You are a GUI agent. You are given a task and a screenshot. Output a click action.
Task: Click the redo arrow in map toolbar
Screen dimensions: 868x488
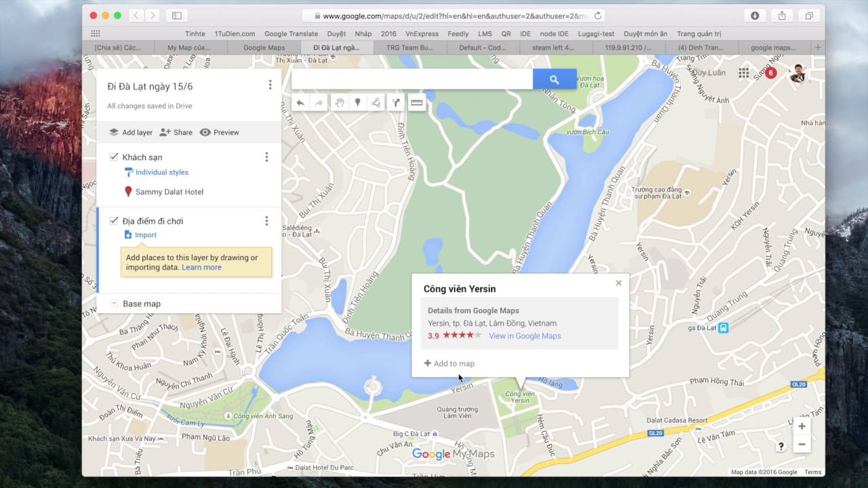[319, 103]
